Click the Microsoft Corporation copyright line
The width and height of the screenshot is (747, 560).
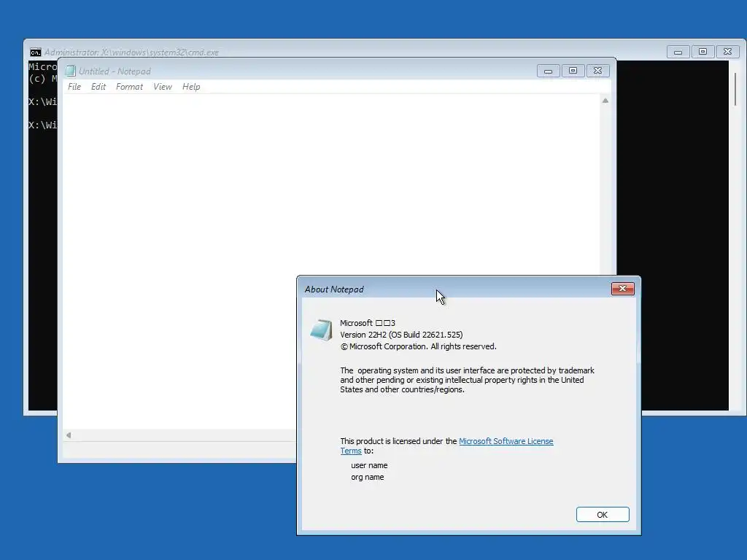[418, 346]
